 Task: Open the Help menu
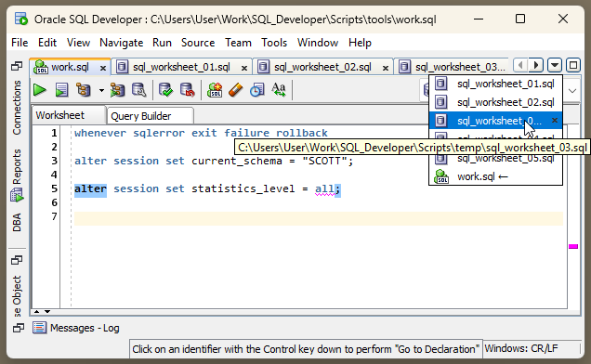coord(360,43)
